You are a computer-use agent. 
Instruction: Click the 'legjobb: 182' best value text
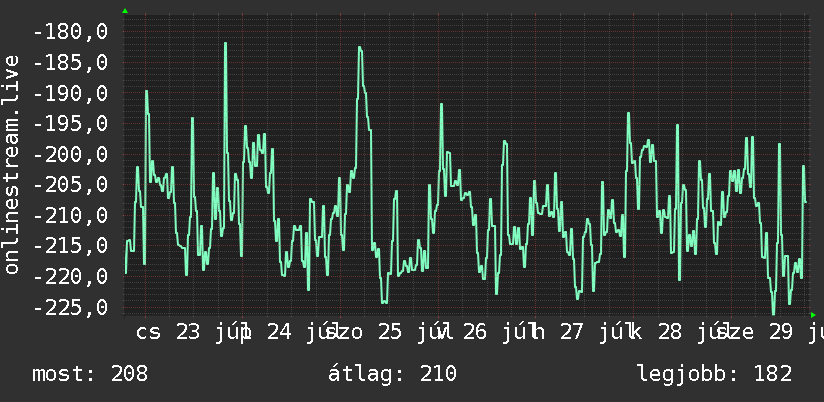click(715, 374)
